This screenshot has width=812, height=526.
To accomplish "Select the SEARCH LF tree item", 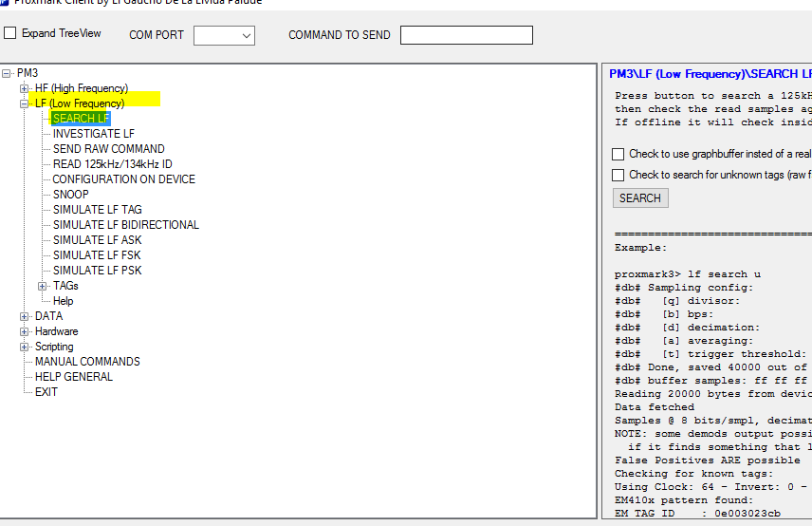I will click(x=81, y=119).
